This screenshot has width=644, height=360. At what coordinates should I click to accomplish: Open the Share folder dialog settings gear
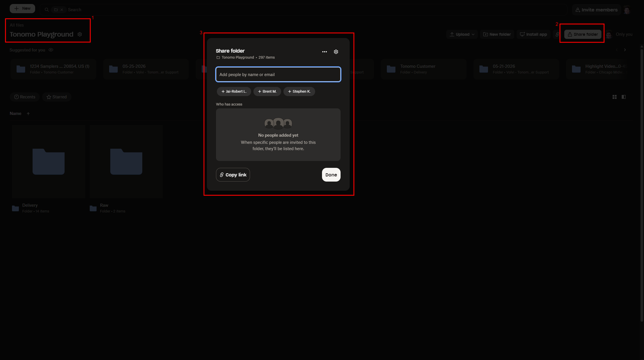[x=336, y=52]
